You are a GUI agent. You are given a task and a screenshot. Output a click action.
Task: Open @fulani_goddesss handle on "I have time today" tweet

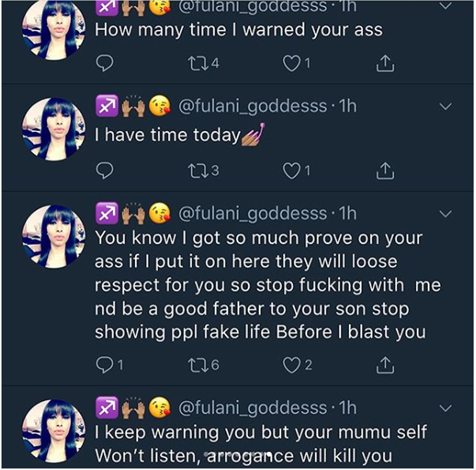pos(252,107)
